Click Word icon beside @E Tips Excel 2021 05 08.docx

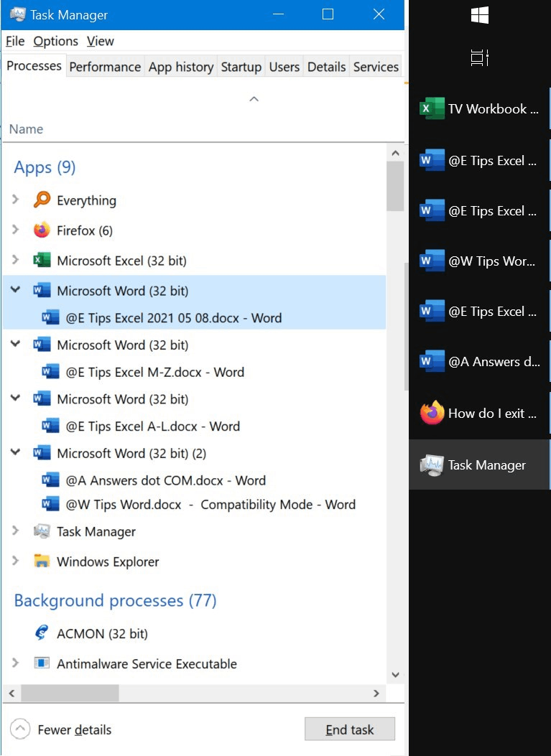[x=51, y=318]
